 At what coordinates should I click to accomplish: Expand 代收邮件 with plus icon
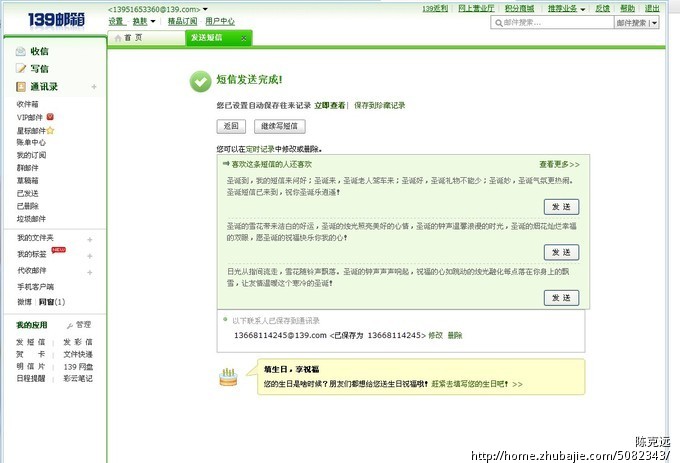click(90, 272)
